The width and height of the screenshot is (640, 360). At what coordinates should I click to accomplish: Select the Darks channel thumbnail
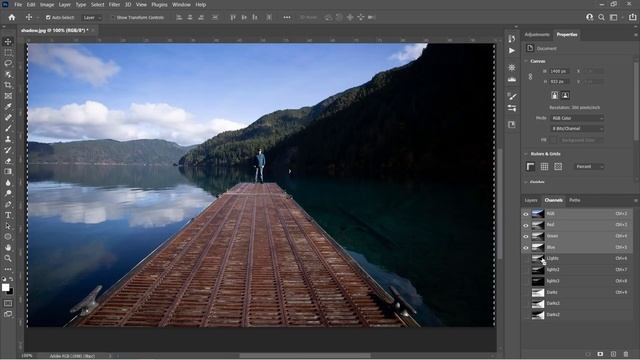click(x=538, y=293)
